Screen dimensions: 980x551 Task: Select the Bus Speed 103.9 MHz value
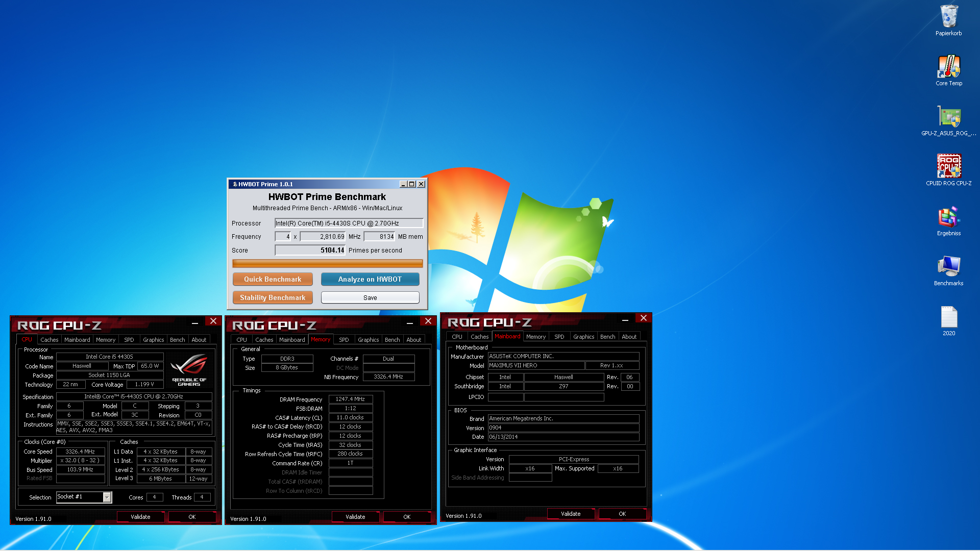click(x=80, y=469)
